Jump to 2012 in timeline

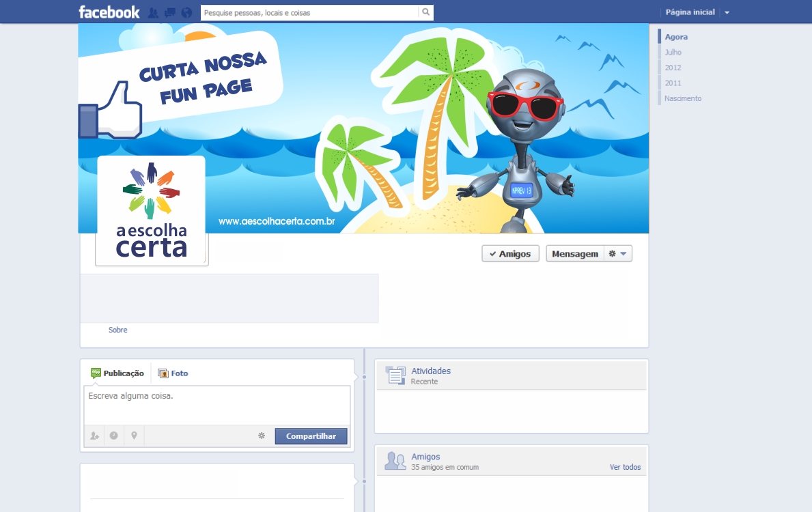click(673, 68)
